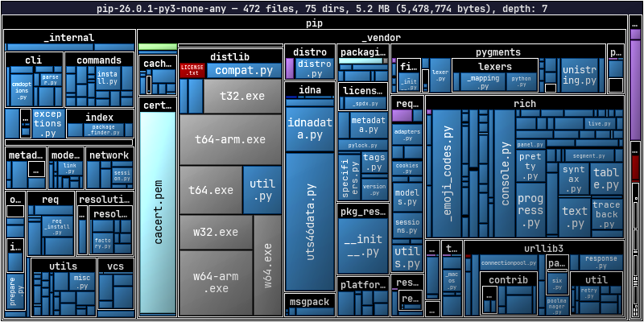Select the cacert.pem file tile

(158, 212)
